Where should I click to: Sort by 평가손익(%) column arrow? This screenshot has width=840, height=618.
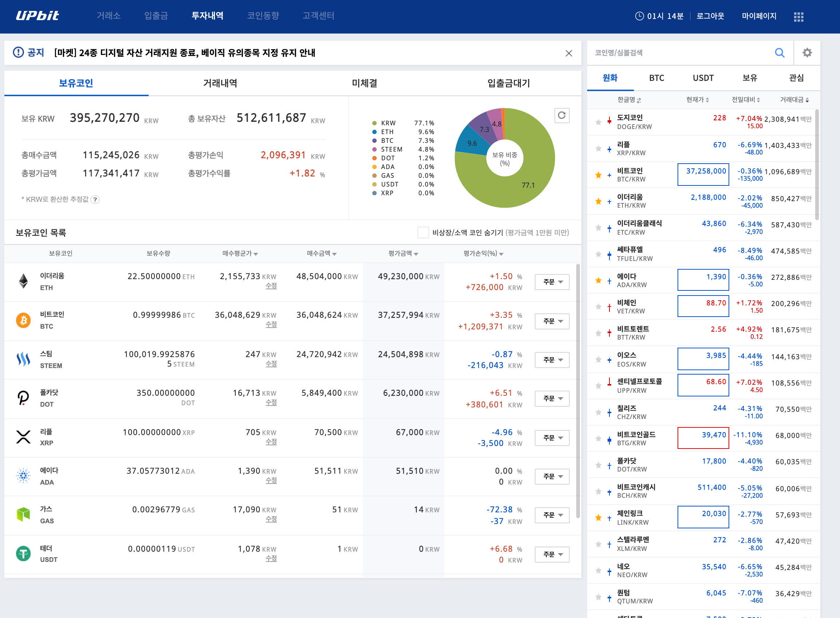501,254
